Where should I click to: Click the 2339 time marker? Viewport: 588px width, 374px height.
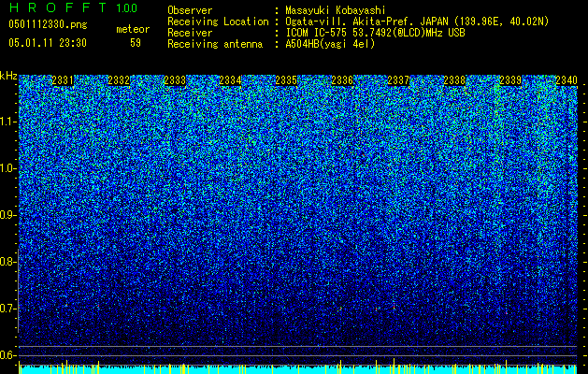[x=510, y=80]
